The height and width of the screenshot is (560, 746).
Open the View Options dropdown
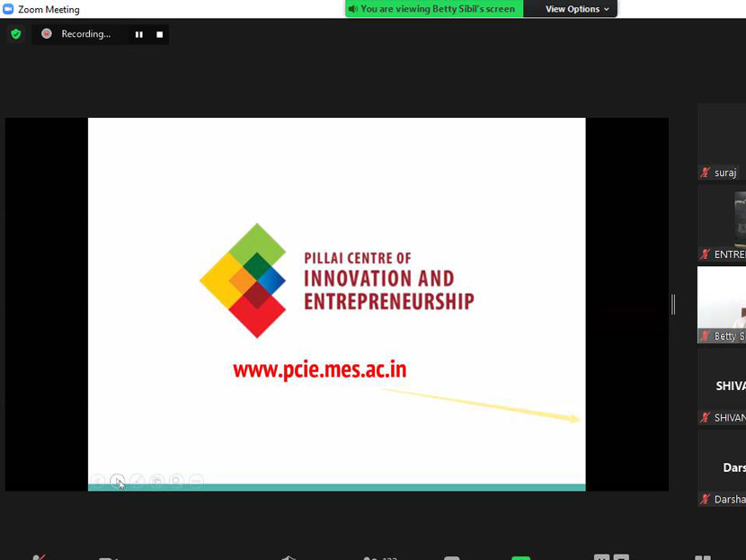click(x=577, y=9)
